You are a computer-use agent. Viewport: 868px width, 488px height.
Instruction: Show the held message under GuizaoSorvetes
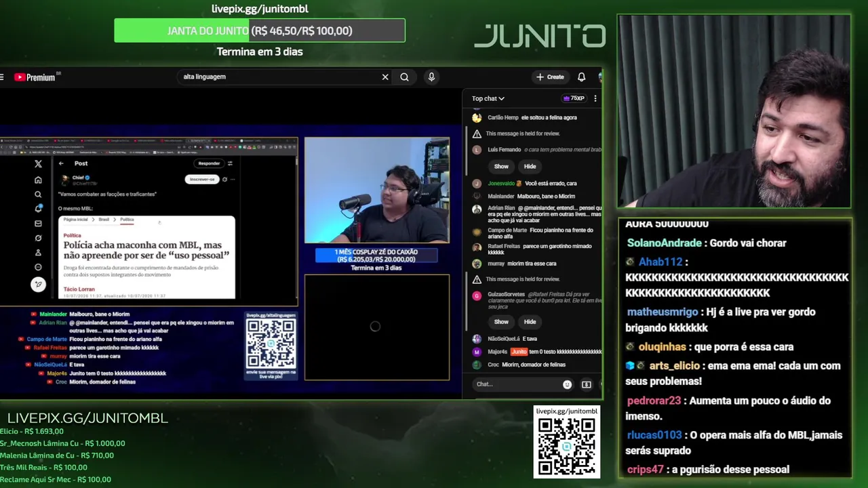click(x=501, y=321)
